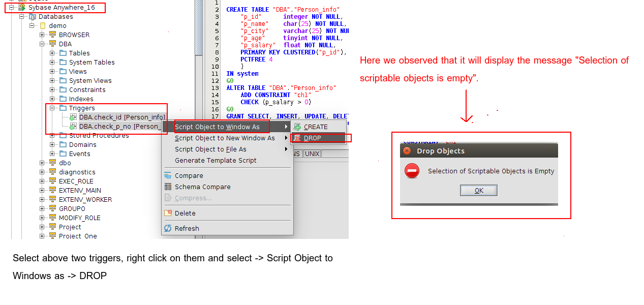Screen dimensions: 644x305
Task: Collapse the Databases tree node
Action: (22, 17)
